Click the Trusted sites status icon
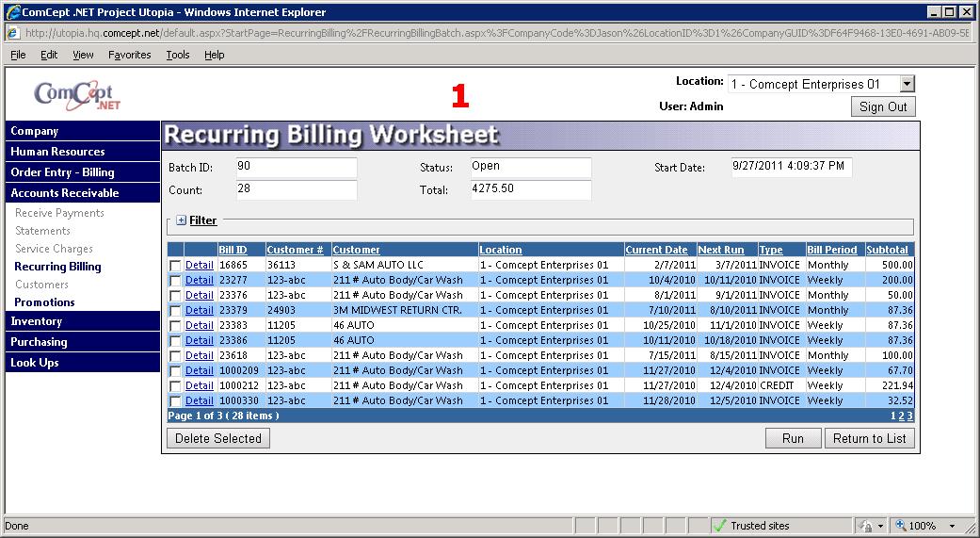 coord(719,526)
